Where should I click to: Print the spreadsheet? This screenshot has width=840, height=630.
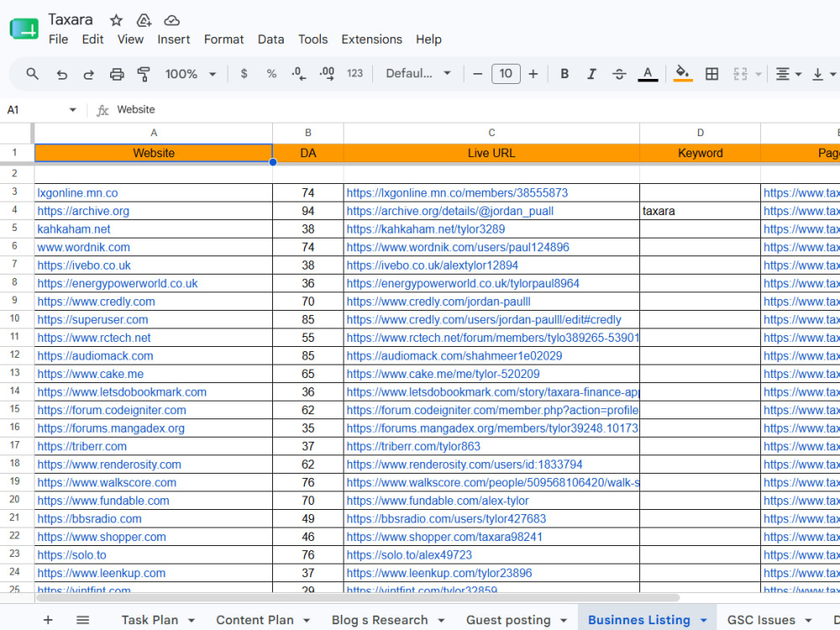[116, 74]
